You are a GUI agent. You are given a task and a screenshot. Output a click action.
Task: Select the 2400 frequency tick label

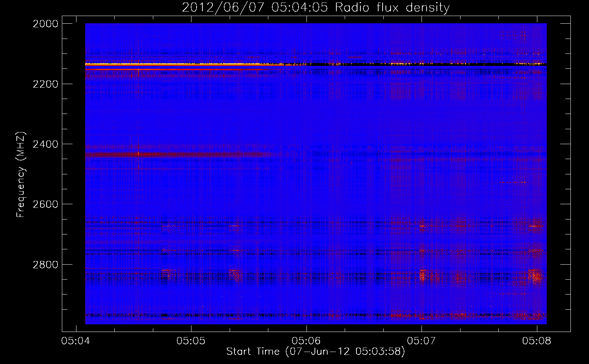[46, 144]
